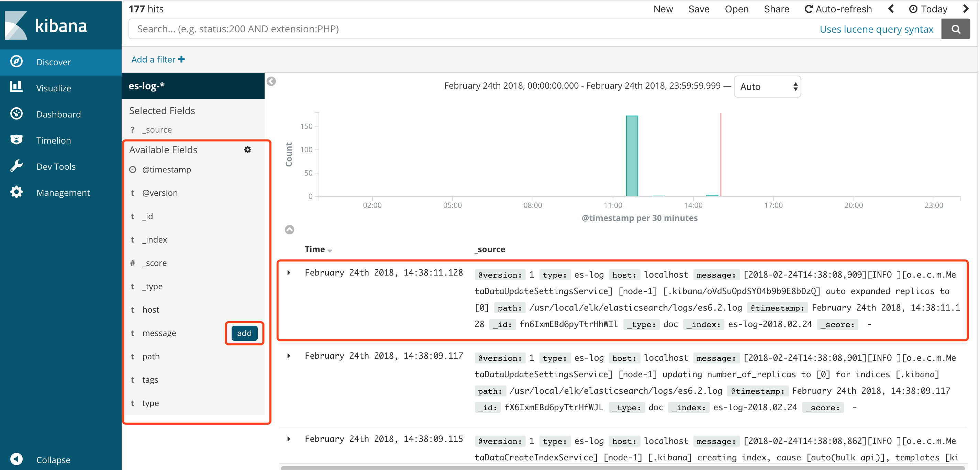
Task: Go to previous time range arrow
Action: (891, 9)
